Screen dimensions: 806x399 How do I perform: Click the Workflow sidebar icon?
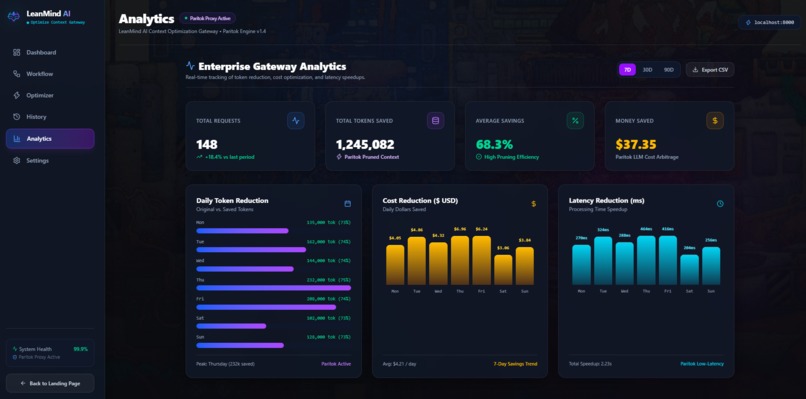point(16,74)
